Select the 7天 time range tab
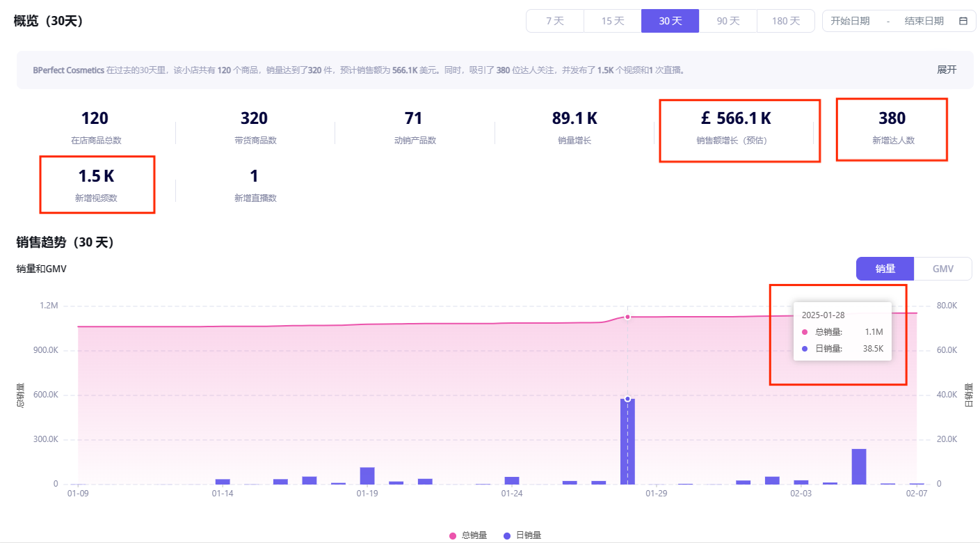The height and width of the screenshot is (543, 980). pos(554,21)
